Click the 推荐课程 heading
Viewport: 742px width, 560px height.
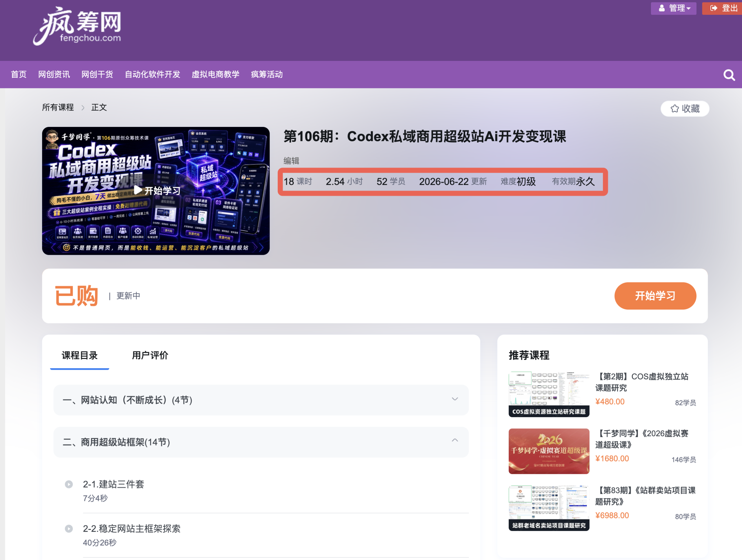pyautogui.click(x=529, y=355)
